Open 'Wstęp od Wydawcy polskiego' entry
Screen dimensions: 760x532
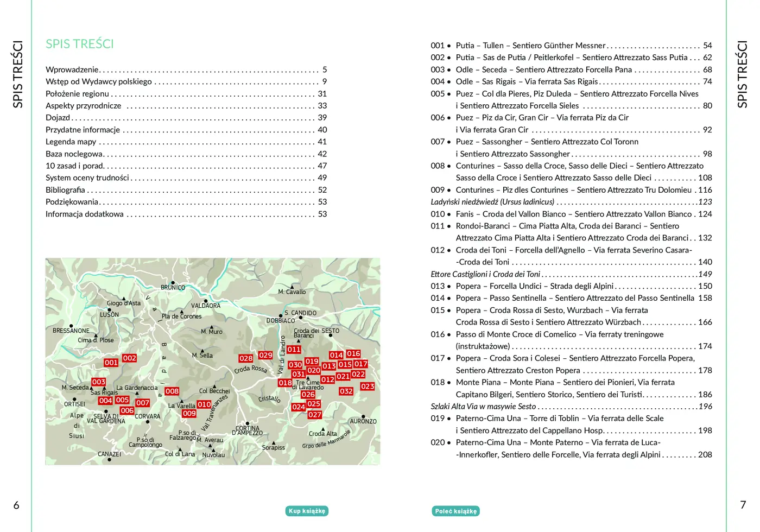pos(186,81)
